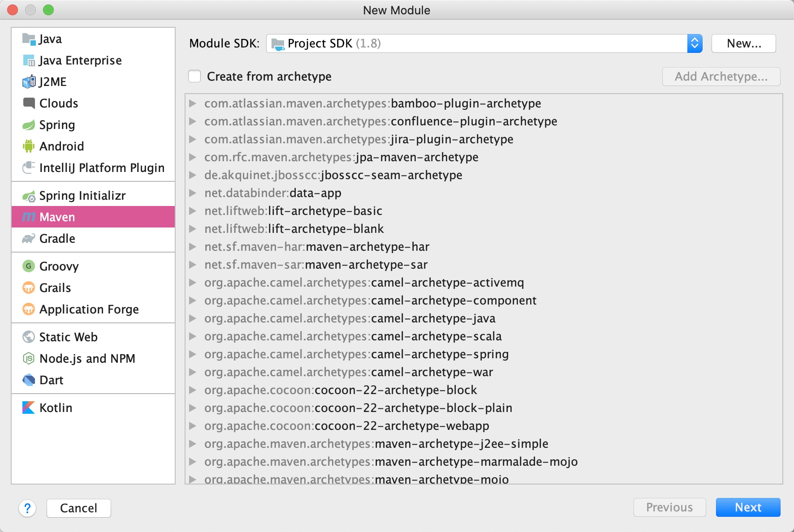Screen dimensions: 794x532
Task: Select Static Web in the sidebar
Action: 68,337
